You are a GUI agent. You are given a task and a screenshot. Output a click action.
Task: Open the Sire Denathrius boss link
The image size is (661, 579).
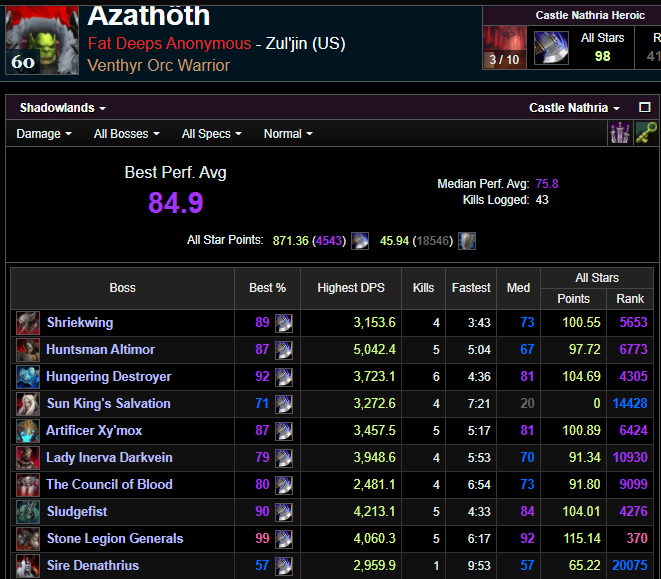[93, 565]
